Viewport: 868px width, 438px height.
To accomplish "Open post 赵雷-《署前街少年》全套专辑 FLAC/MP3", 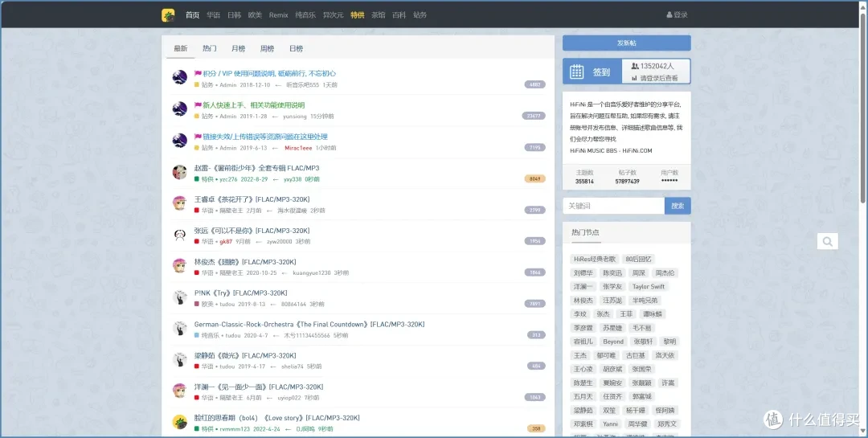I will 257,168.
